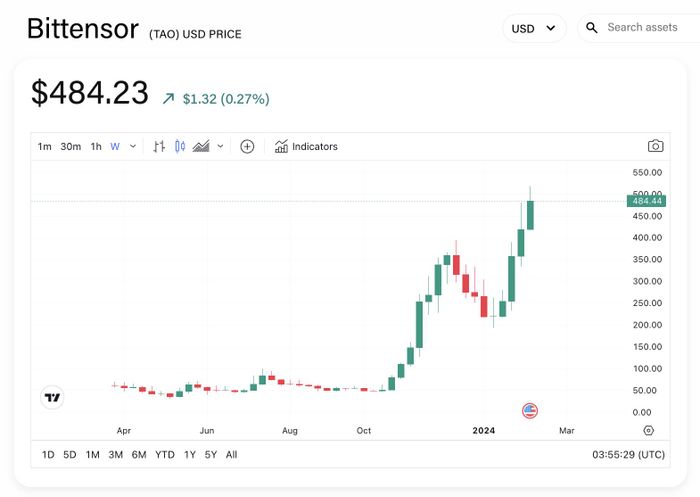The height and width of the screenshot is (497, 700).
Task: Select the 1h timeframe
Action: pos(96,146)
